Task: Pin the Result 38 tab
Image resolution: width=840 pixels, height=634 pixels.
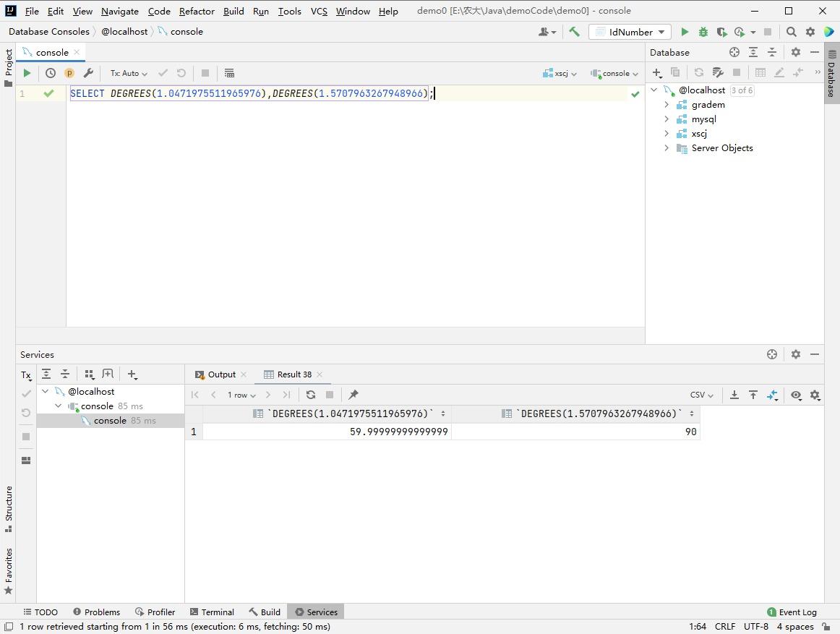Action: 353,395
